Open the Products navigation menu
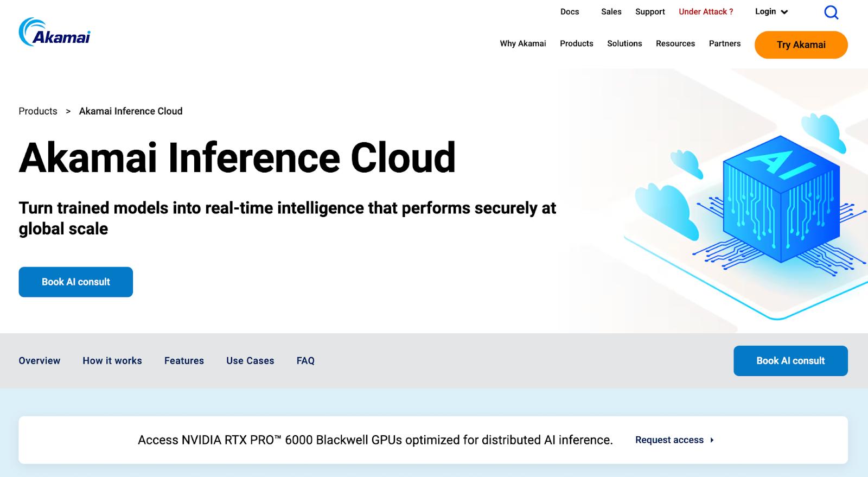Screen dimensions: 868x477 pyautogui.click(x=576, y=43)
